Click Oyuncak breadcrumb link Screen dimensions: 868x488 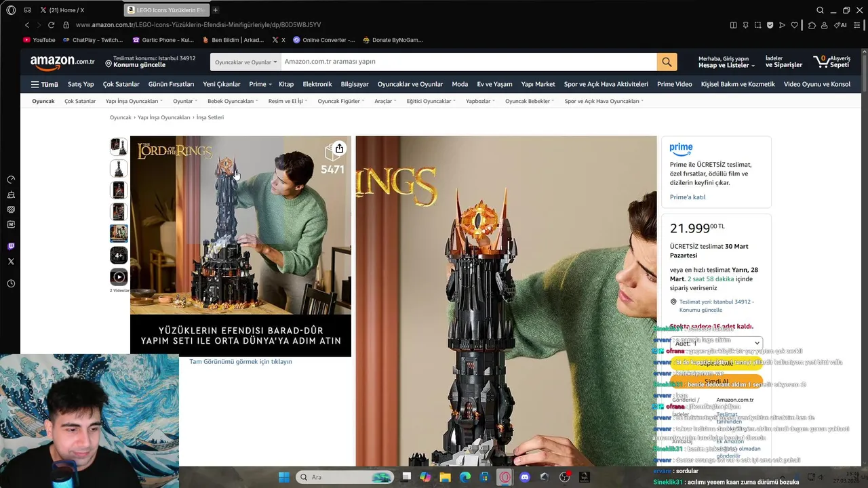pyautogui.click(x=121, y=117)
